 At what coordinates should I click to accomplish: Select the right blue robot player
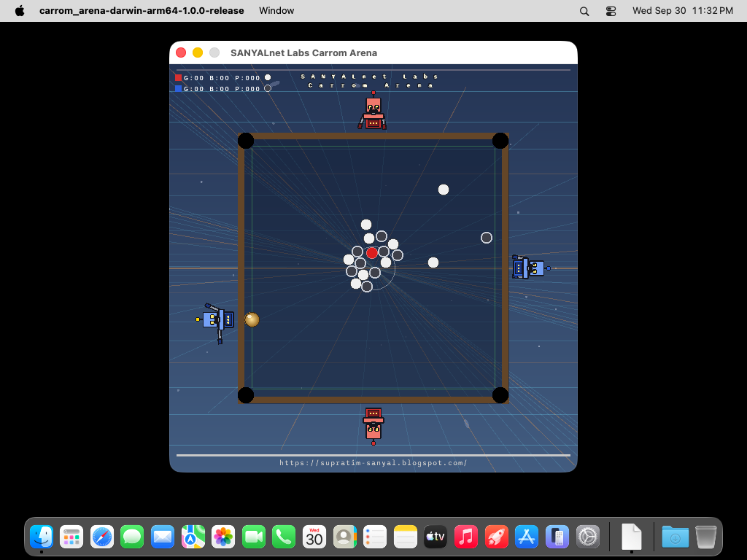click(530, 267)
